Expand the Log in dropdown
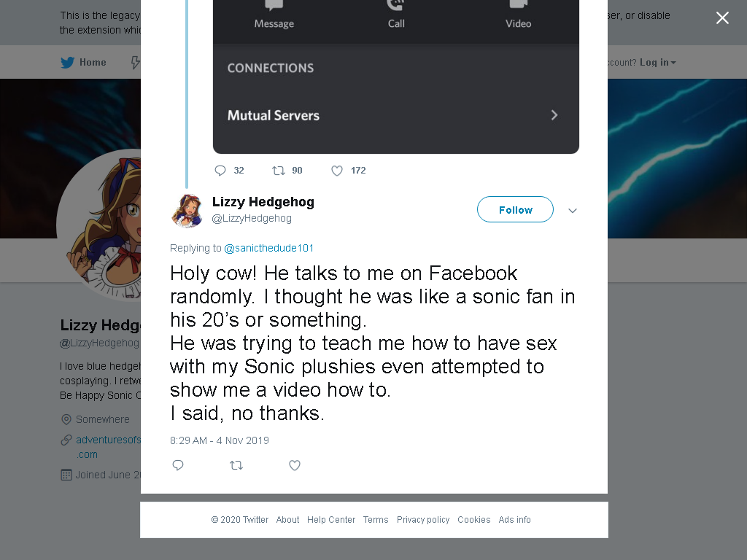Viewport: 747px width, 560px height. pos(658,63)
